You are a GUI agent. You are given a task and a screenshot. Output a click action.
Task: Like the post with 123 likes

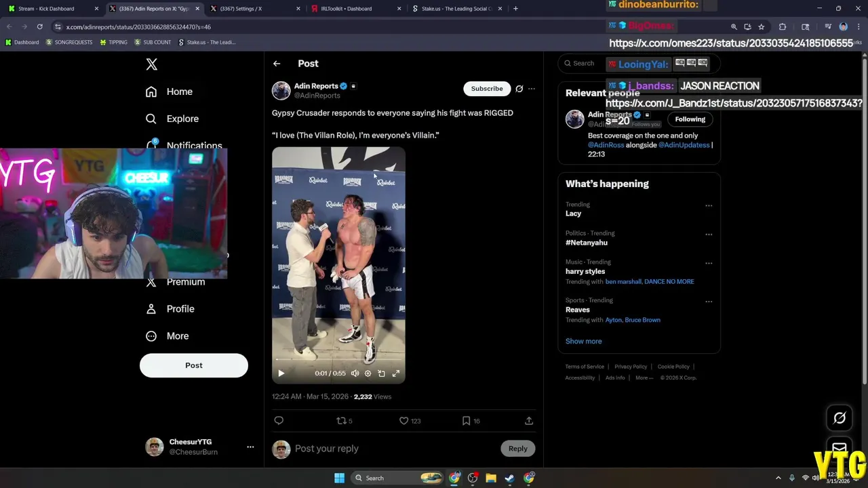point(410,421)
